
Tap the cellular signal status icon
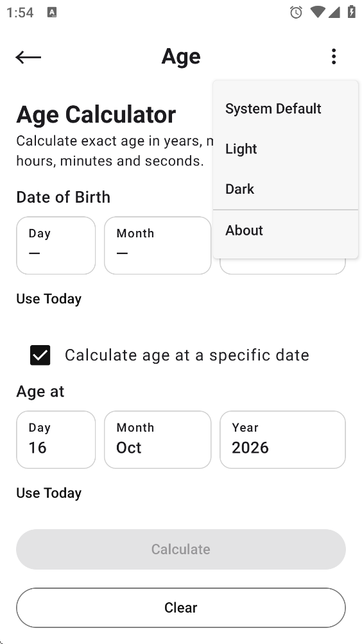[334, 12]
